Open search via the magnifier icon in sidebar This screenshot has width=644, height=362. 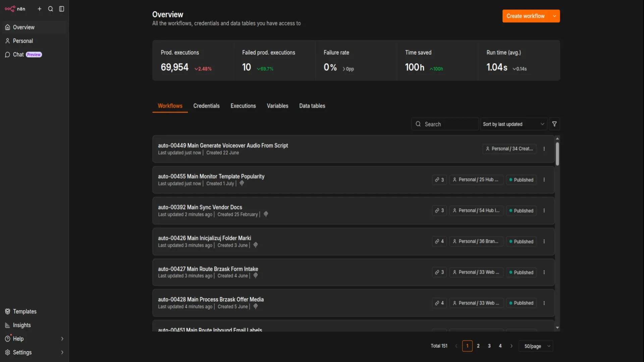pyautogui.click(x=51, y=9)
